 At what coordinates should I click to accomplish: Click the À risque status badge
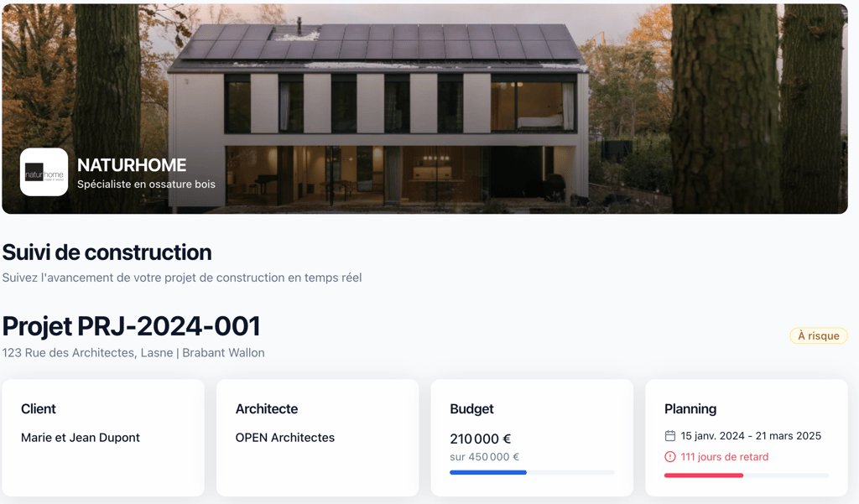coord(819,335)
